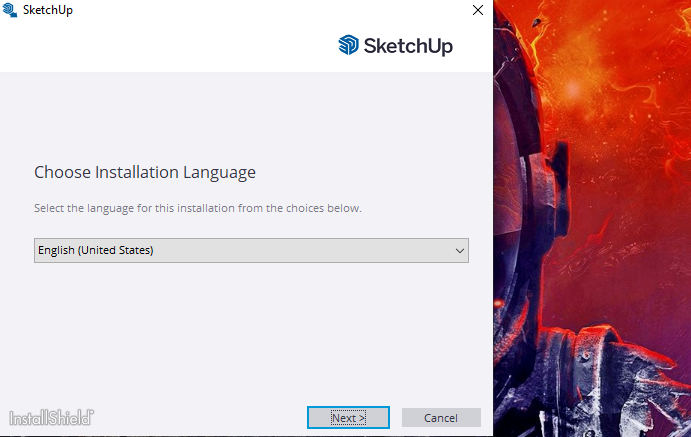
Task: Click the SketchUp logo in the header
Action: click(x=395, y=45)
